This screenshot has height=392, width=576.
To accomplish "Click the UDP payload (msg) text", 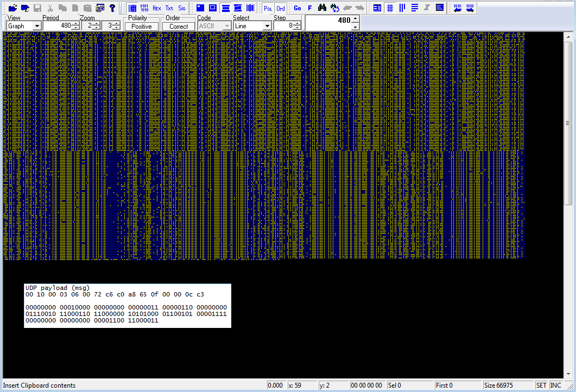I will pos(58,288).
